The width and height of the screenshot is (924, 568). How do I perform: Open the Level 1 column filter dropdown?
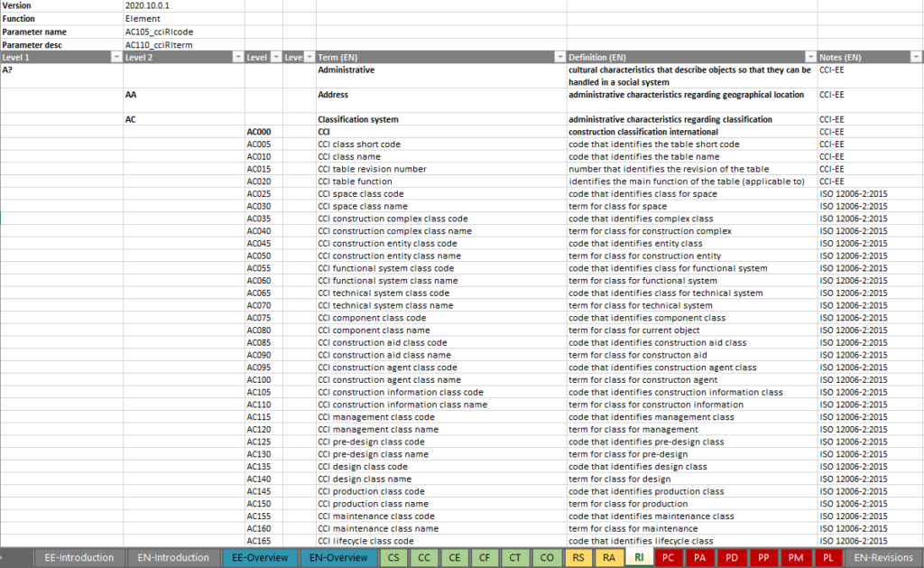pyautogui.click(x=116, y=57)
